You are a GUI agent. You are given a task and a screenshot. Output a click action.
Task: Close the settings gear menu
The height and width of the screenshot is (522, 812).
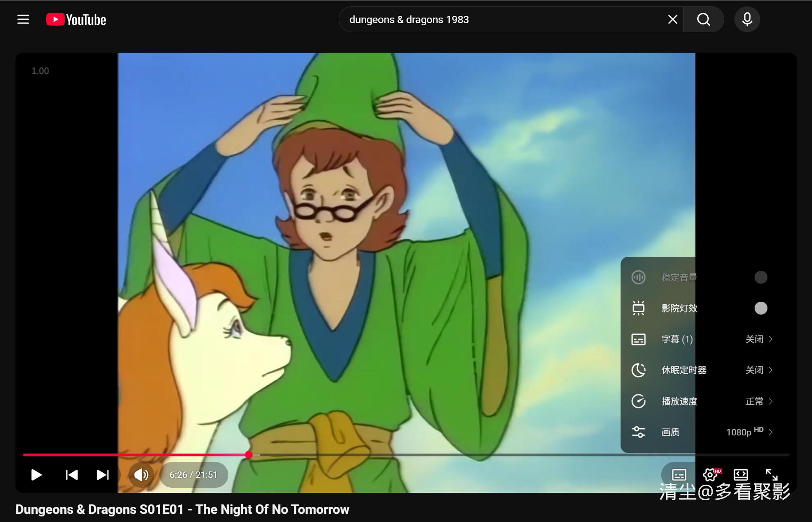click(x=710, y=475)
